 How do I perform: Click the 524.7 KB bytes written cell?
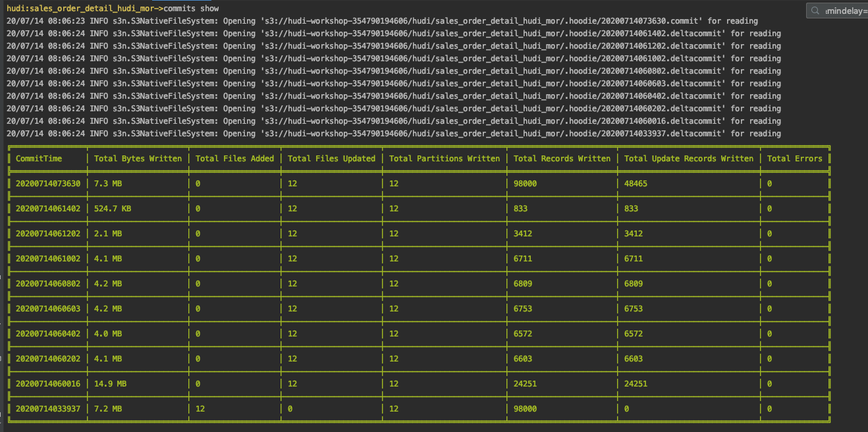pyautogui.click(x=113, y=209)
